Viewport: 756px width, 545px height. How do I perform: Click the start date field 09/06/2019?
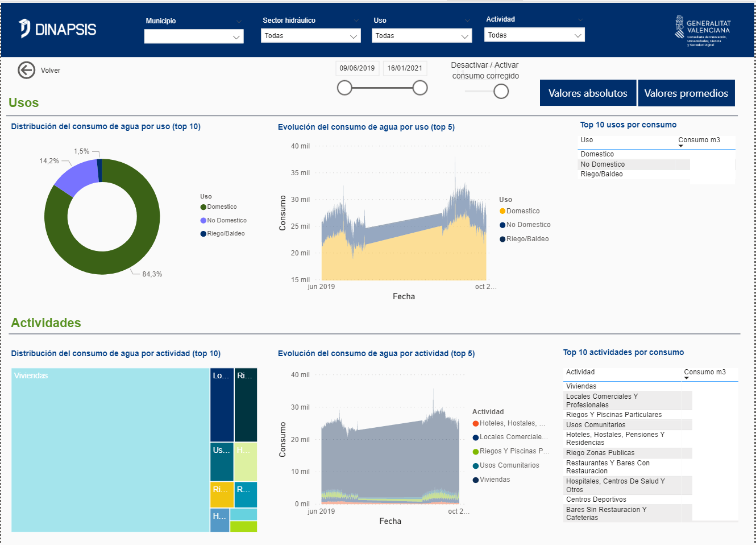point(357,68)
